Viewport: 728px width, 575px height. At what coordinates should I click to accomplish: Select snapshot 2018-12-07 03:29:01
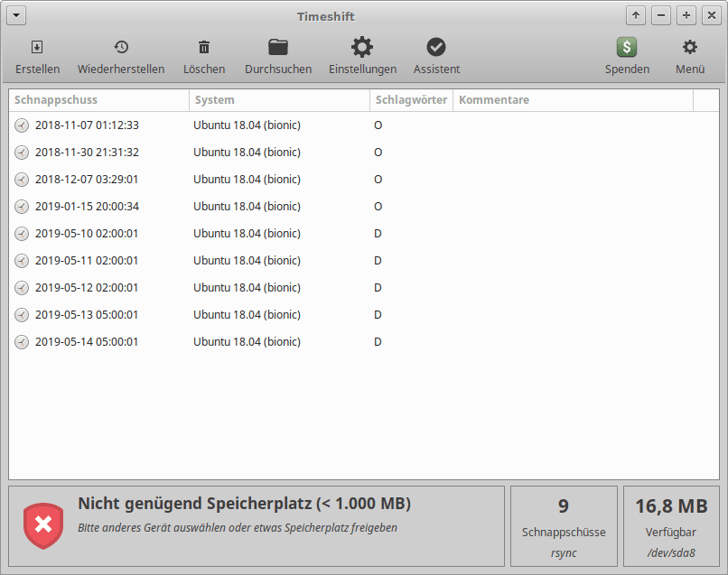point(364,179)
